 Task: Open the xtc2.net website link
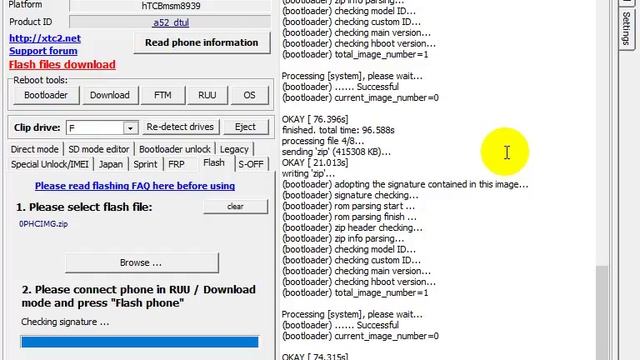click(45, 38)
